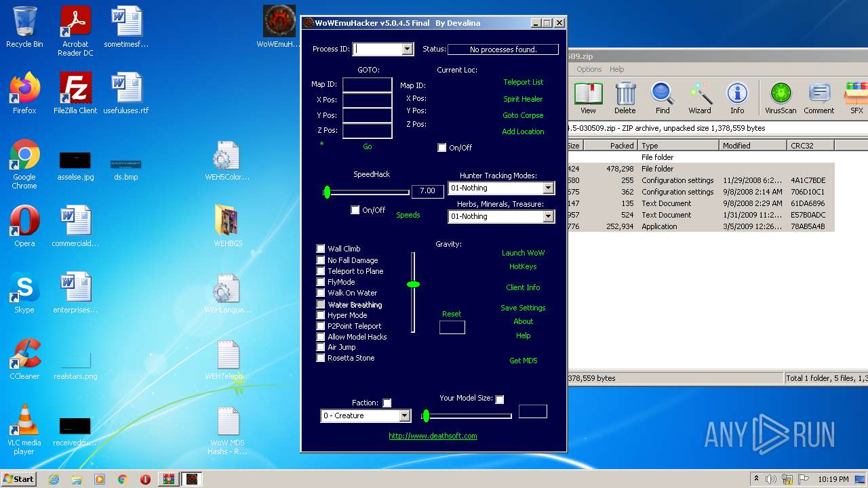Toggle the SpeedHack On/Off checkbox
The image size is (868, 488).
[x=355, y=209]
